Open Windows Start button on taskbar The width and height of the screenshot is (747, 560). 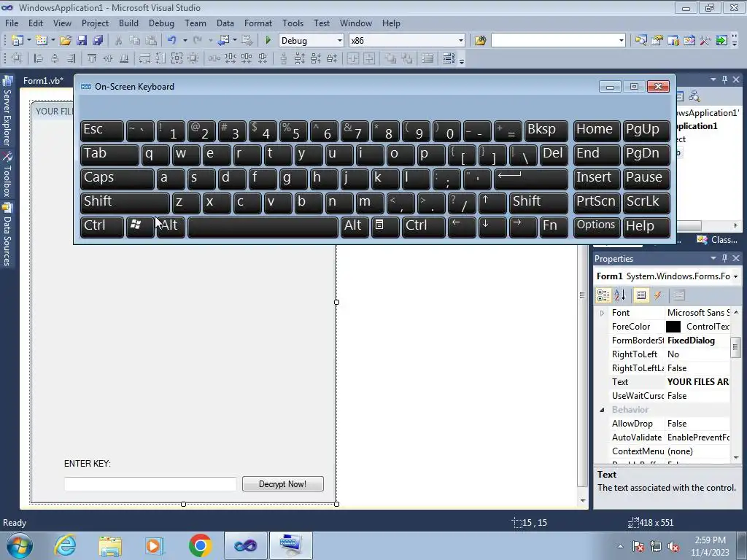click(19, 545)
